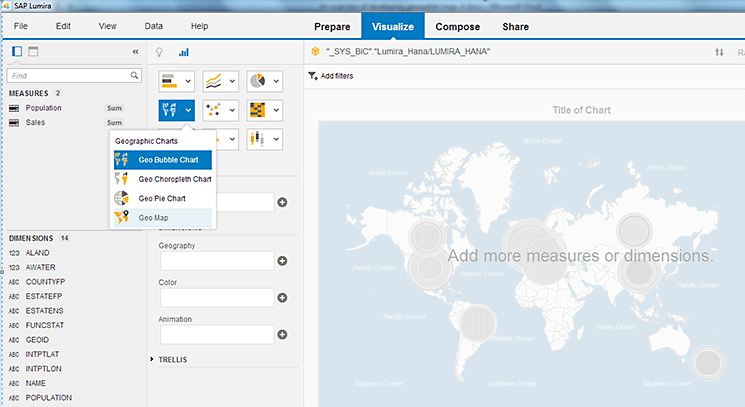Open the File menu
Screen dimensions: 745x407
pos(20,26)
